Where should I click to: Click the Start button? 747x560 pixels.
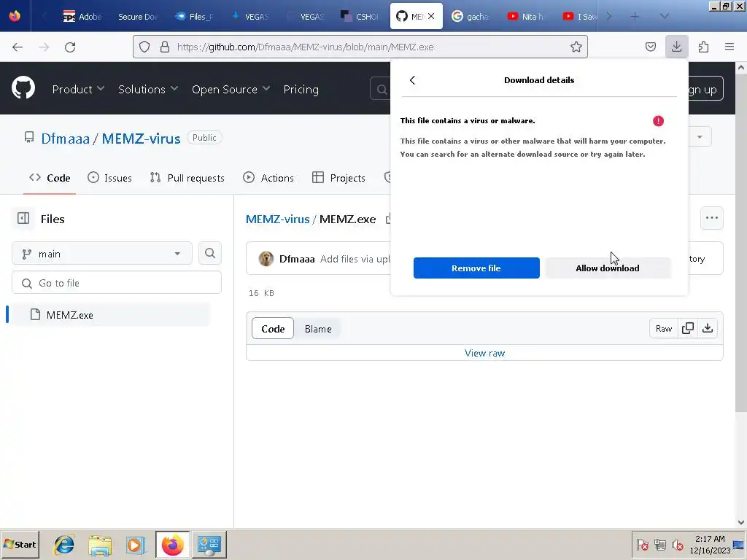point(20,544)
